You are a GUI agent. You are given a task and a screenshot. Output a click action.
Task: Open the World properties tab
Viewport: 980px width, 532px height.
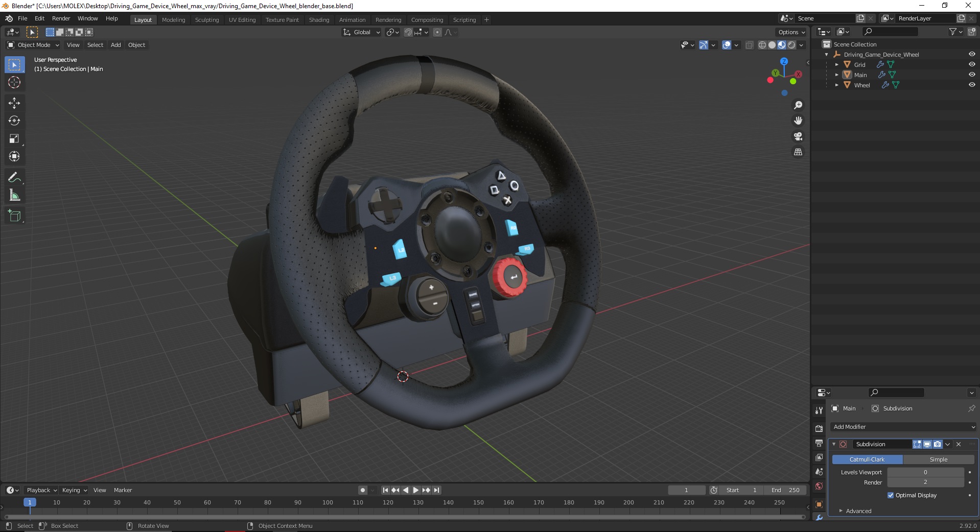tap(819, 486)
